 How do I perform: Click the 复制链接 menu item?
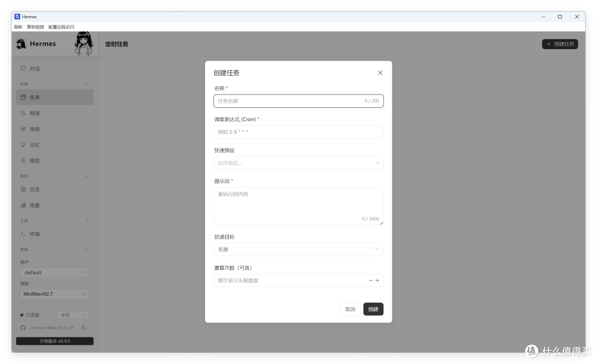tap(35, 27)
